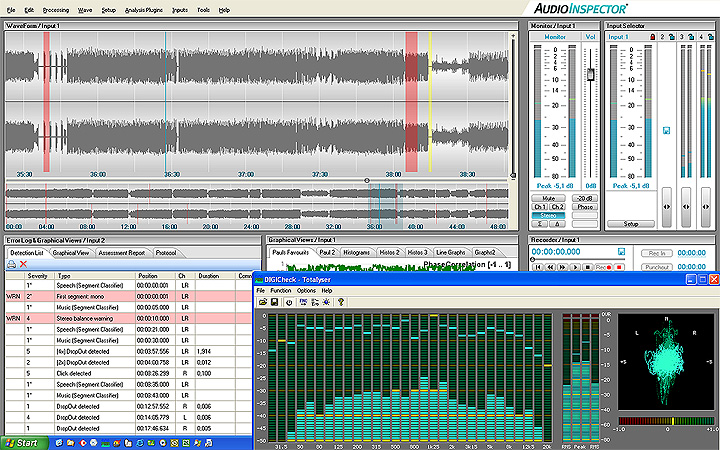Click the sun-shaped icon in DIGICheck toolbar
Viewport: 720px width, 450px height.
tap(326, 302)
